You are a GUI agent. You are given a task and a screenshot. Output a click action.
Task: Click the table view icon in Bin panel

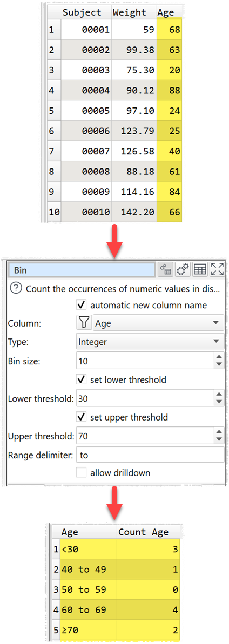(200, 270)
